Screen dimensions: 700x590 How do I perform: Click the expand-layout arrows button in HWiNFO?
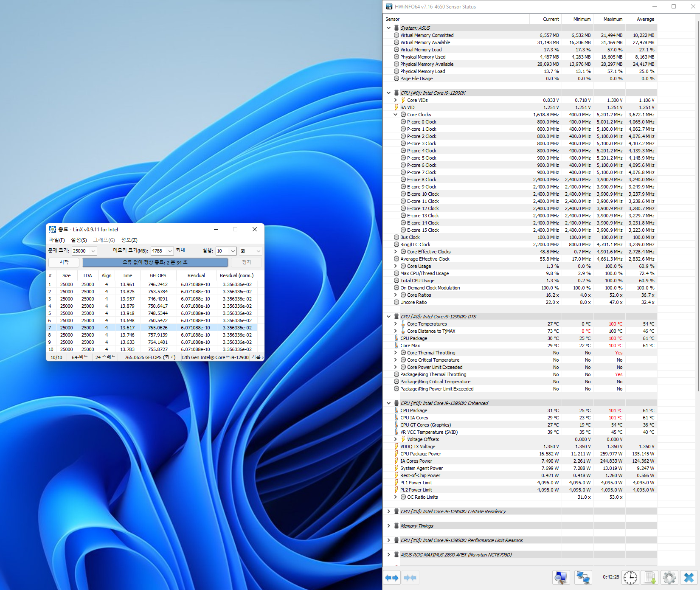[x=392, y=578]
